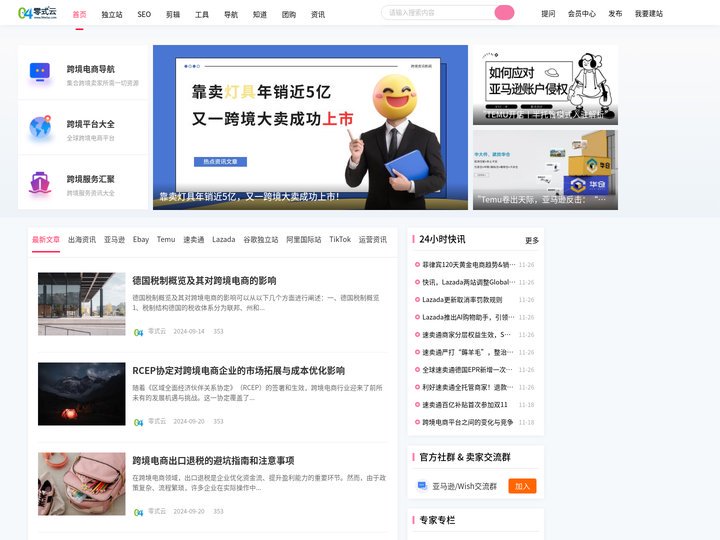Open 导航 in the top navigation
The width and height of the screenshot is (720, 540).
tap(231, 15)
